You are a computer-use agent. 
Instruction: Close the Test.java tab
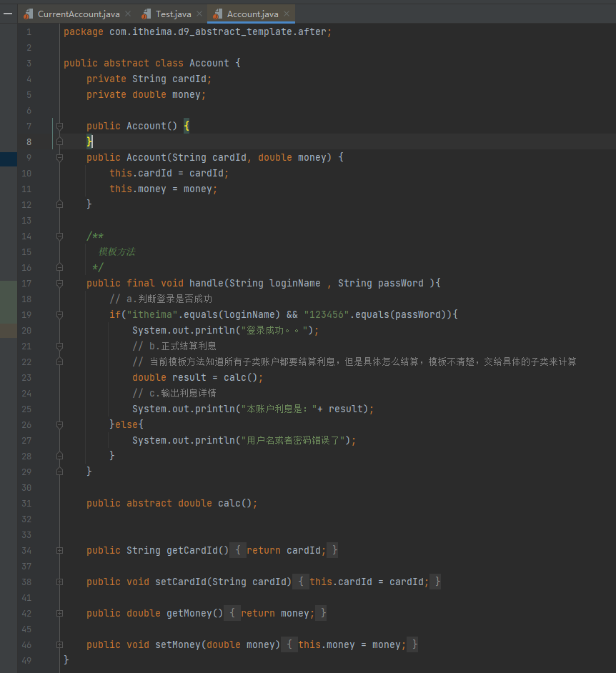(199, 14)
